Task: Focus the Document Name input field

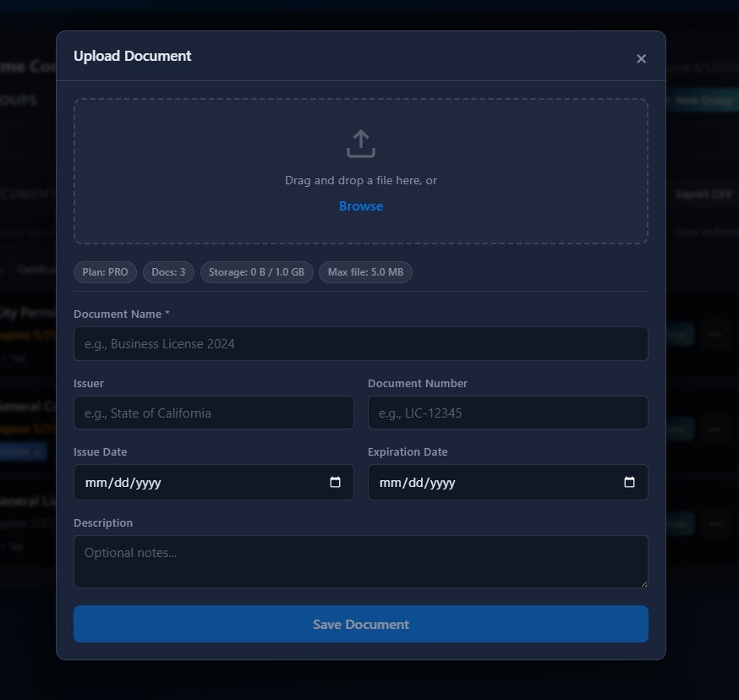Action: tap(361, 343)
